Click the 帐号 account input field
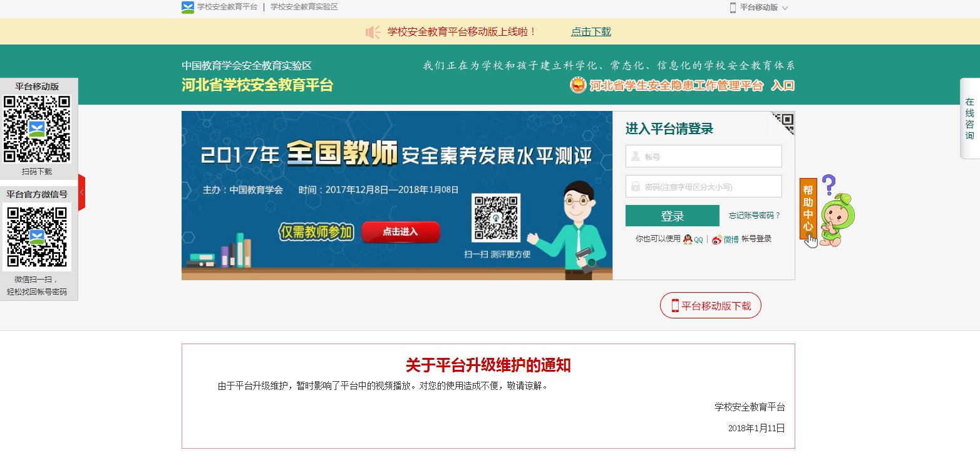The image size is (980, 467). point(703,155)
